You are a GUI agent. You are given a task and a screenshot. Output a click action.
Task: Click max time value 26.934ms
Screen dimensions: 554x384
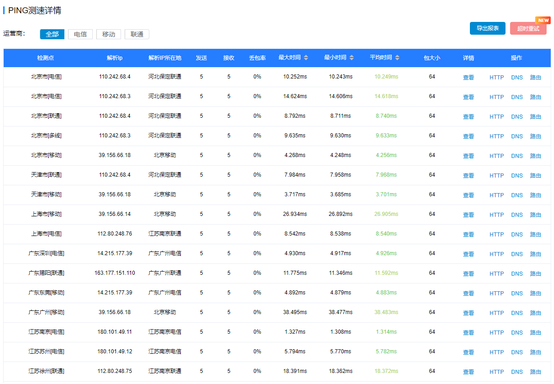pos(295,214)
